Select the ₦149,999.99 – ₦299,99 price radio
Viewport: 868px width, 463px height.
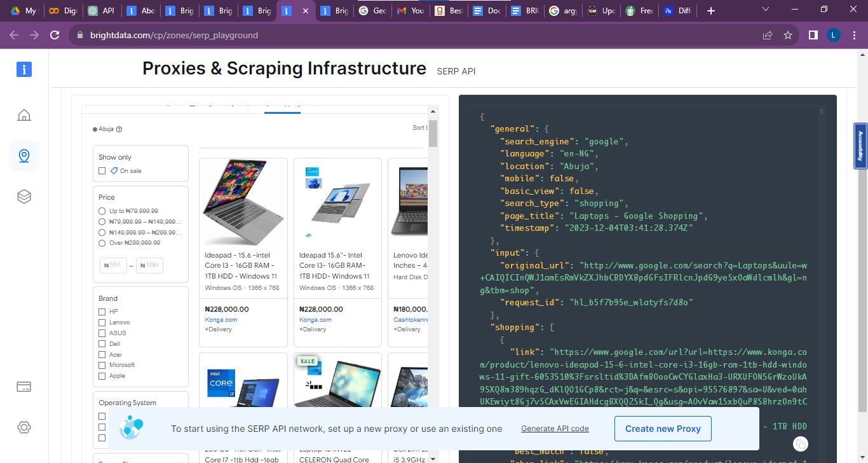pos(102,232)
